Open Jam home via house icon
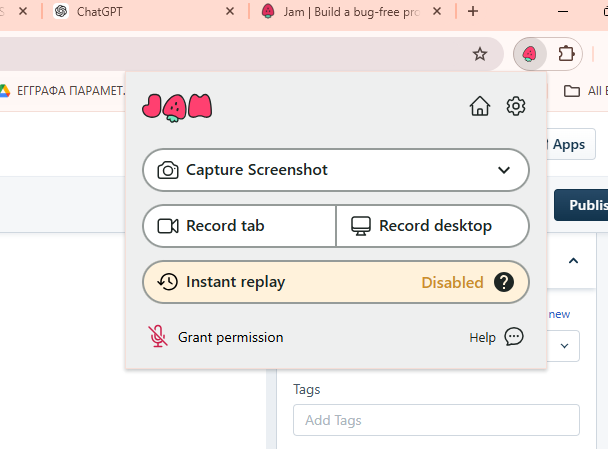This screenshot has height=449, width=608. coord(480,106)
